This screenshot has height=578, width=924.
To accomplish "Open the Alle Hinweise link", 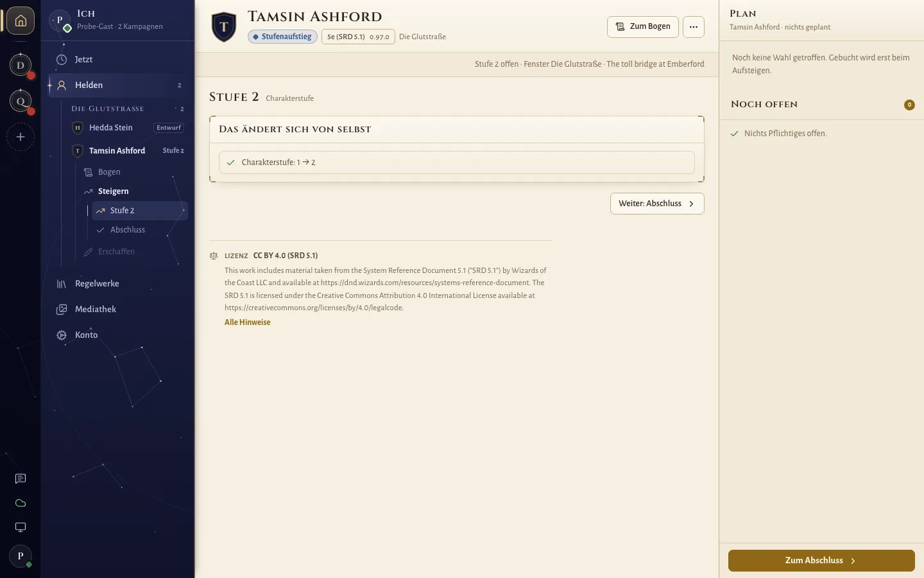I will [248, 322].
